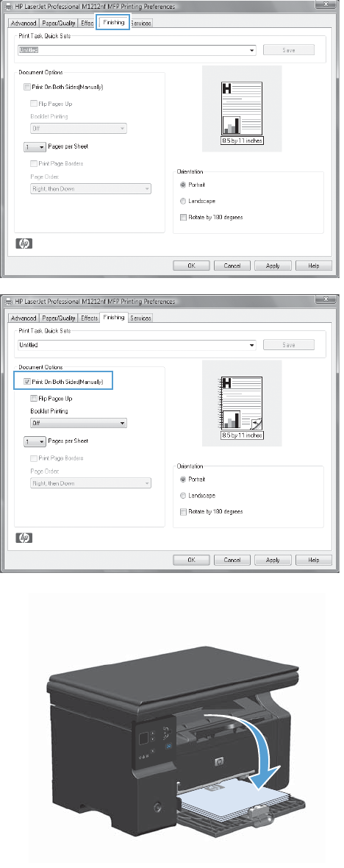Click printer icon in upper dialog title bar
Viewport: 344px width, 868px height.
pyautogui.click(x=7, y=7)
